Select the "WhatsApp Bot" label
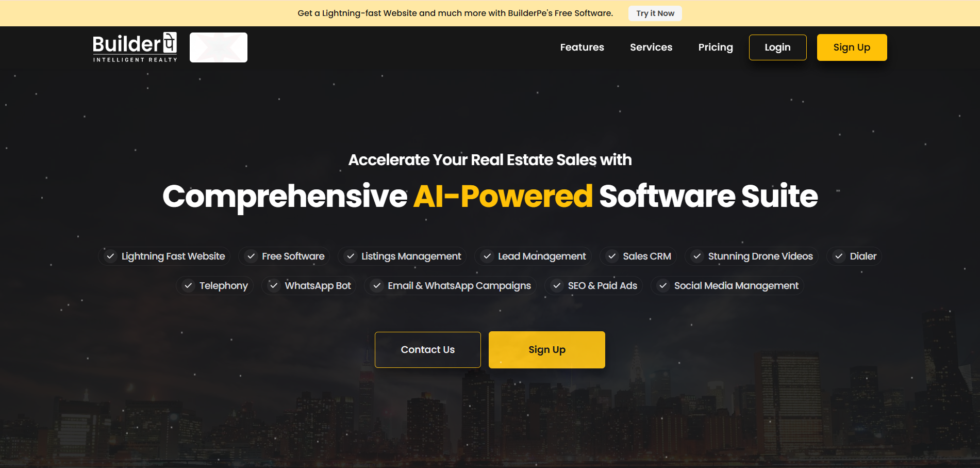 click(318, 286)
